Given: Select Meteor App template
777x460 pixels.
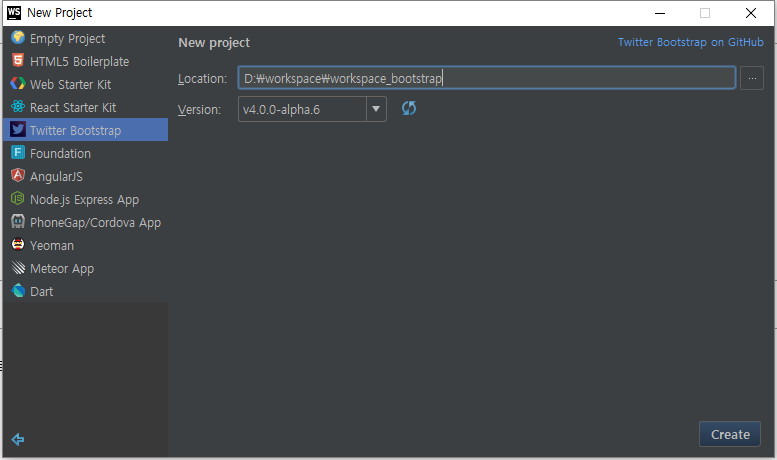Looking at the screenshot, I should [85, 268].
